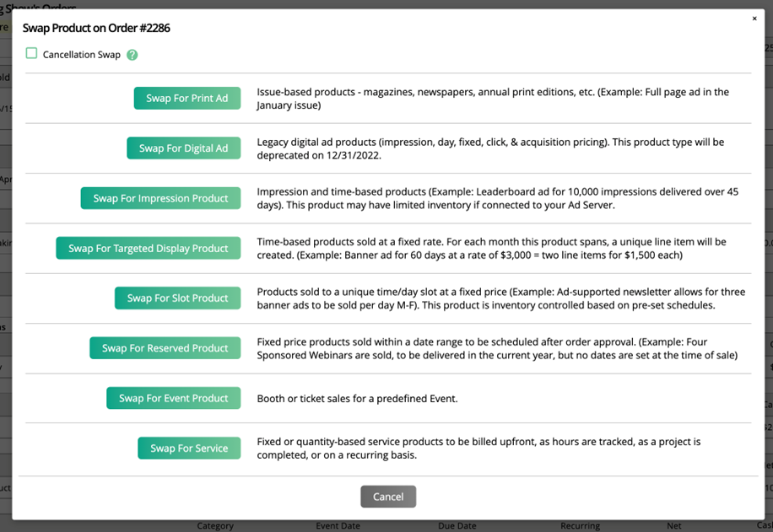
Task: Click the Due Date column header
Action: pyautogui.click(x=458, y=526)
